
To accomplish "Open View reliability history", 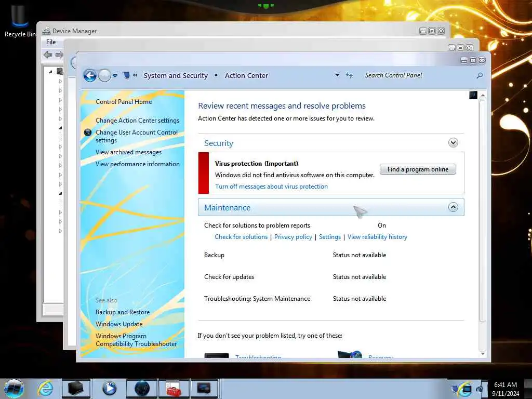I will tap(377, 237).
